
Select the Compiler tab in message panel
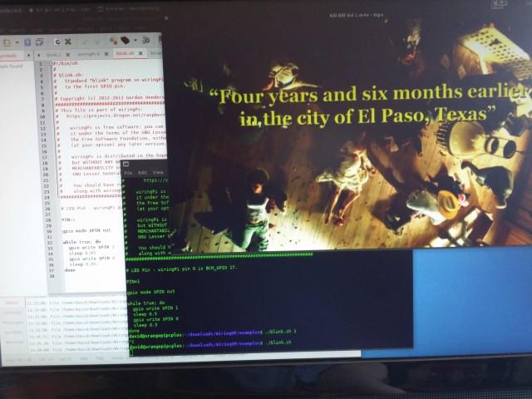coord(12,313)
